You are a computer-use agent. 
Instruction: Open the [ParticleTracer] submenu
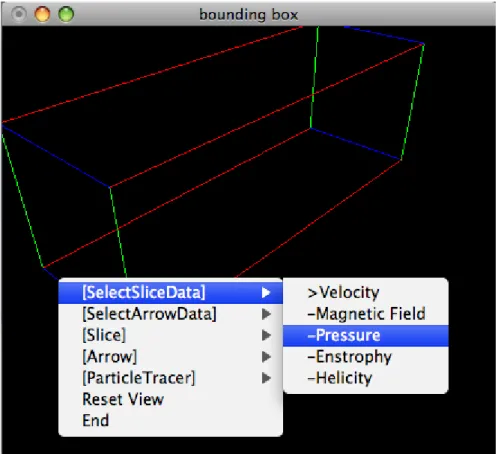tap(170, 378)
